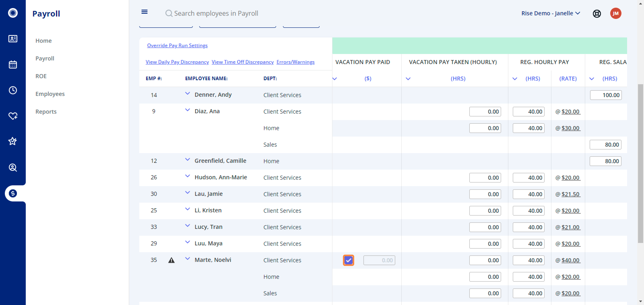
Task: Go to Home in Payroll menu
Action: click(x=43, y=40)
